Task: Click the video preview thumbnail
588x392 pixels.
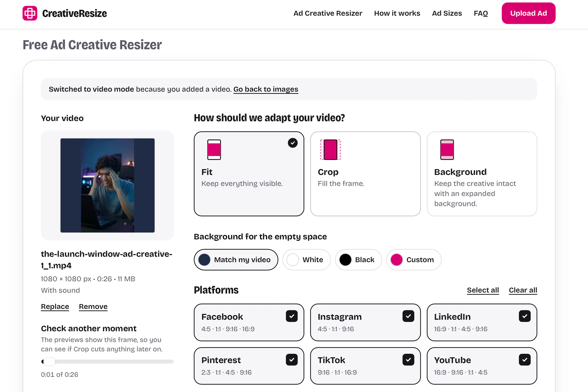Action: click(x=108, y=185)
